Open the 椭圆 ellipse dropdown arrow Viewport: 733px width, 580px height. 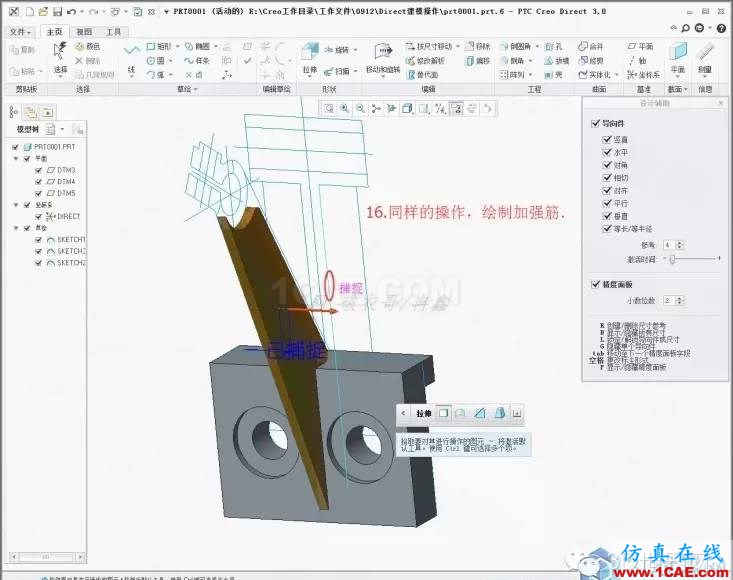216,46
